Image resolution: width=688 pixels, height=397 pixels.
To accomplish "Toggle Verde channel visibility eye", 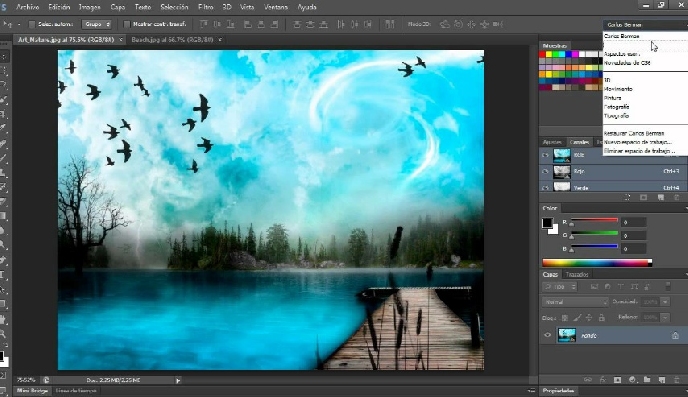I will coord(545,187).
